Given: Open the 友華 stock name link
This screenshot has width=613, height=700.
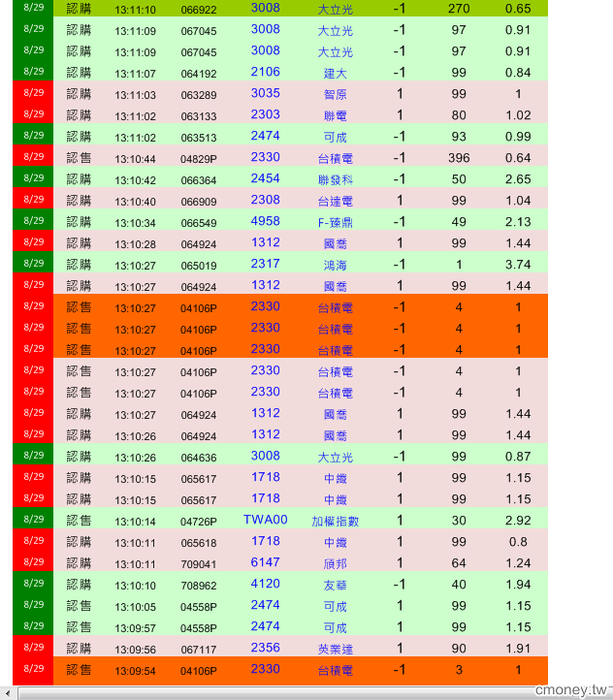Looking at the screenshot, I should click(x=336, y=586).
